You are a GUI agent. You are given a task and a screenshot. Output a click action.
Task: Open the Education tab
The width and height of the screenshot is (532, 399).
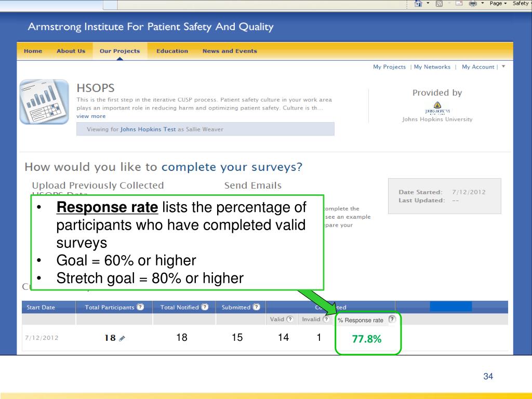point(172,51)
